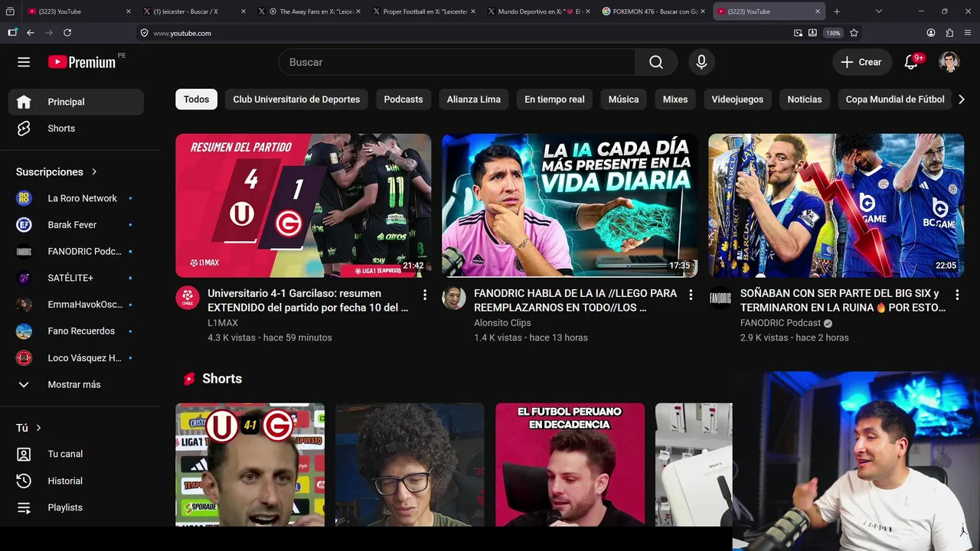Open the Alonsito Clips channel avatar

(454, 298)
